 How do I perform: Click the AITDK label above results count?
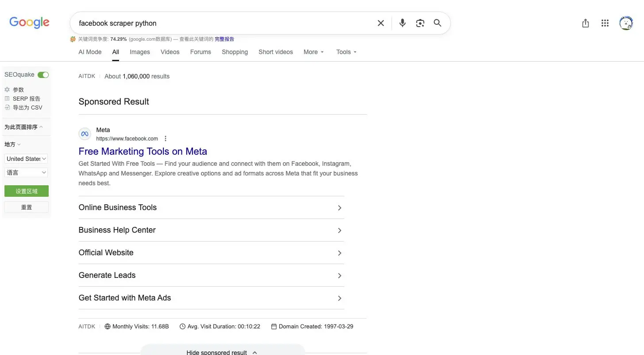[87, 76]
